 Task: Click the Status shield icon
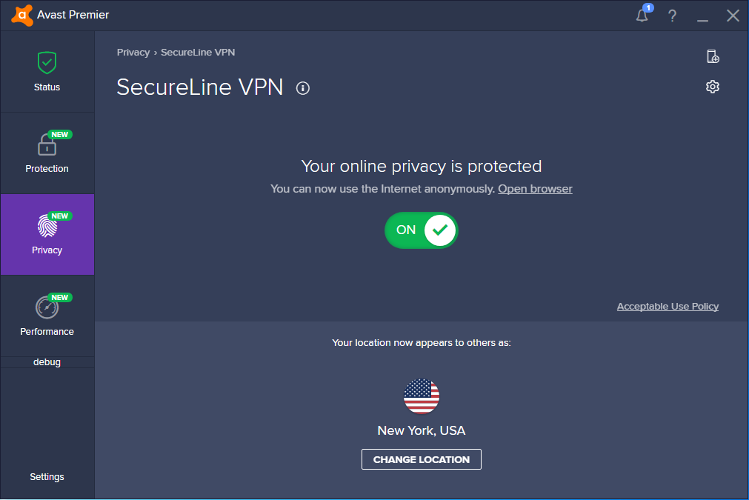coord(47,62)
